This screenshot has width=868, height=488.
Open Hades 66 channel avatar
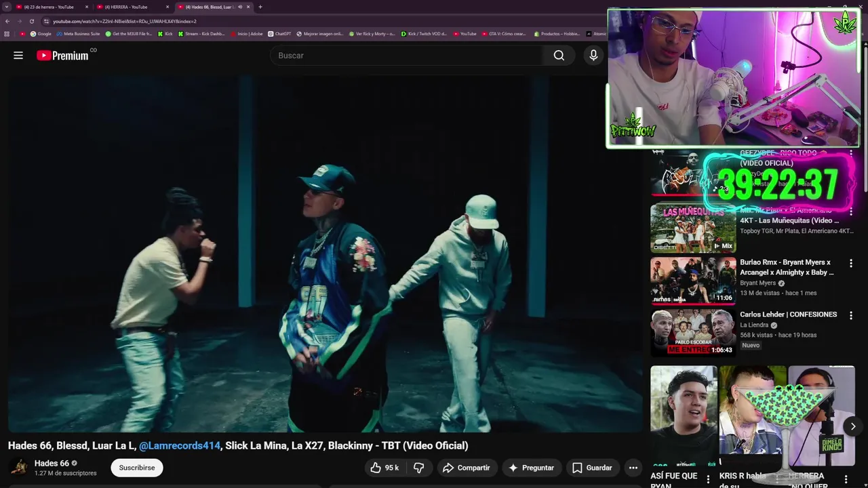[x=19, y=468]
